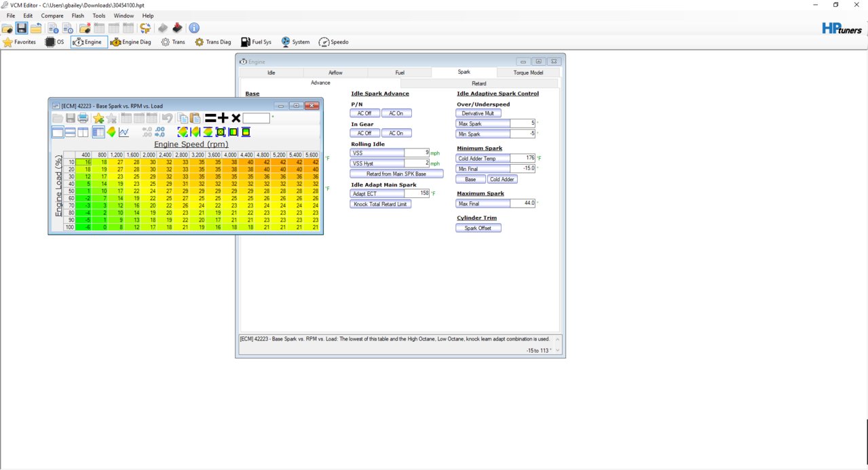Open the Speedo section

pos(334,42)
